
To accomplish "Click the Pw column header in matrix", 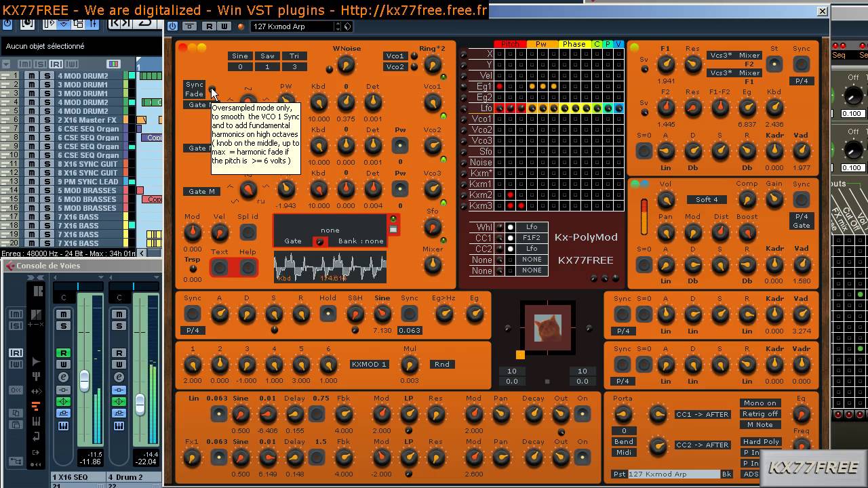I will (541, 44).
